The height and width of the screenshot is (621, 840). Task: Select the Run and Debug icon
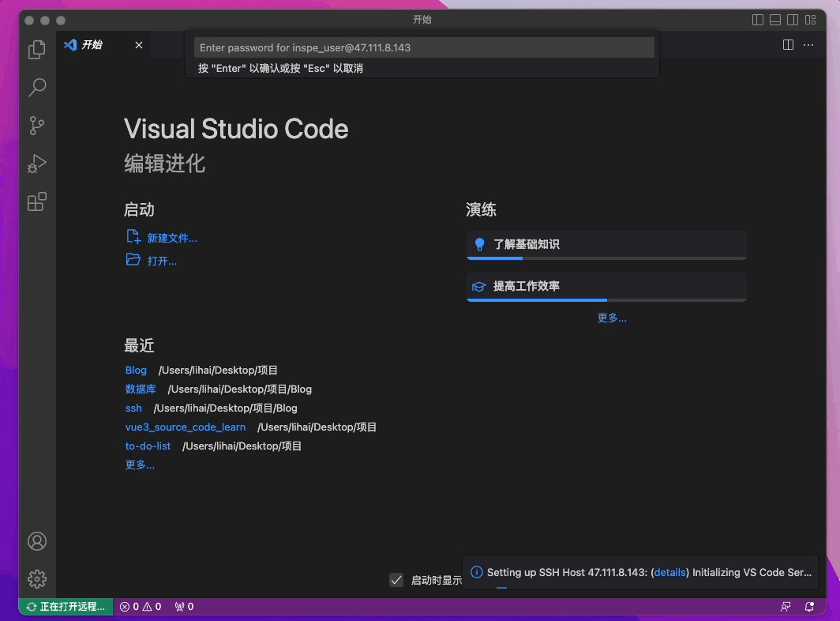[x=36, y=164]
